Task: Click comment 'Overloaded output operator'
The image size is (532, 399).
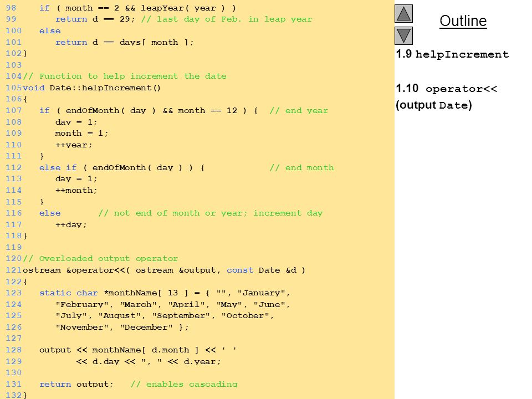Action: click(x=100, y=258)
